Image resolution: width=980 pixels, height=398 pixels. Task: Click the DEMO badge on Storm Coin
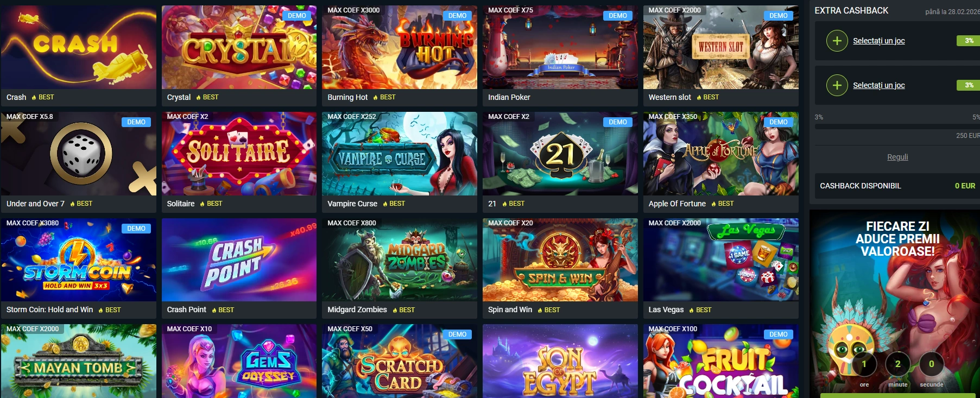(x=136, y=229)
